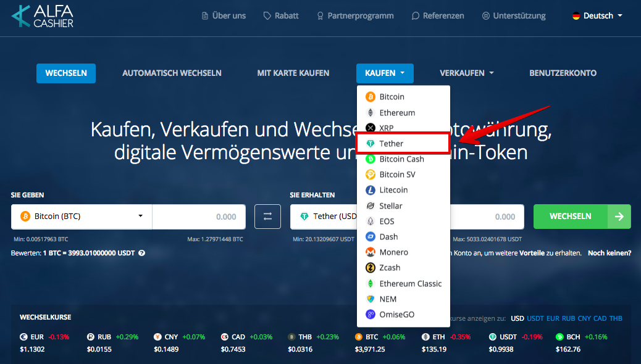Show exchange rates in EUR
This screenshot has width=641, height=364.
[x=553, y=318]
